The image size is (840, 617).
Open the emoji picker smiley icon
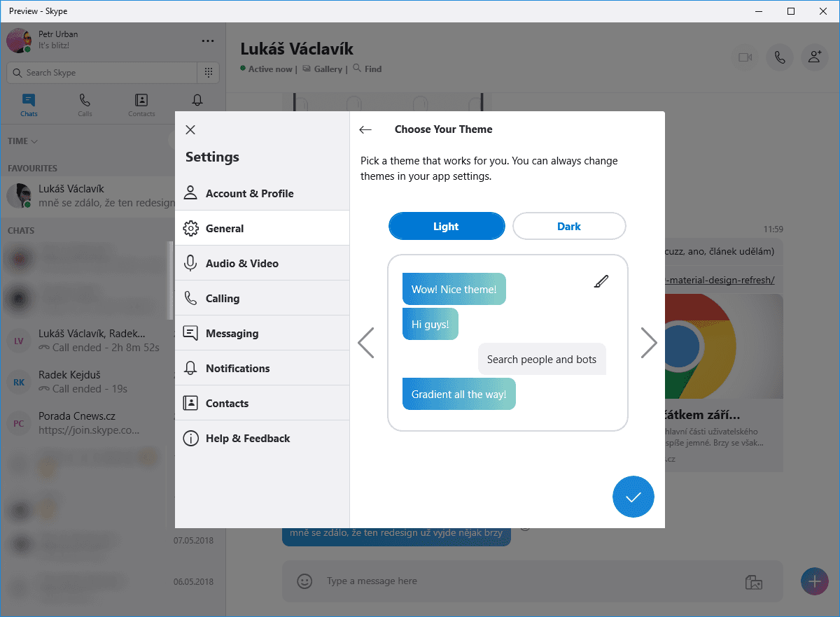[304, 581]
